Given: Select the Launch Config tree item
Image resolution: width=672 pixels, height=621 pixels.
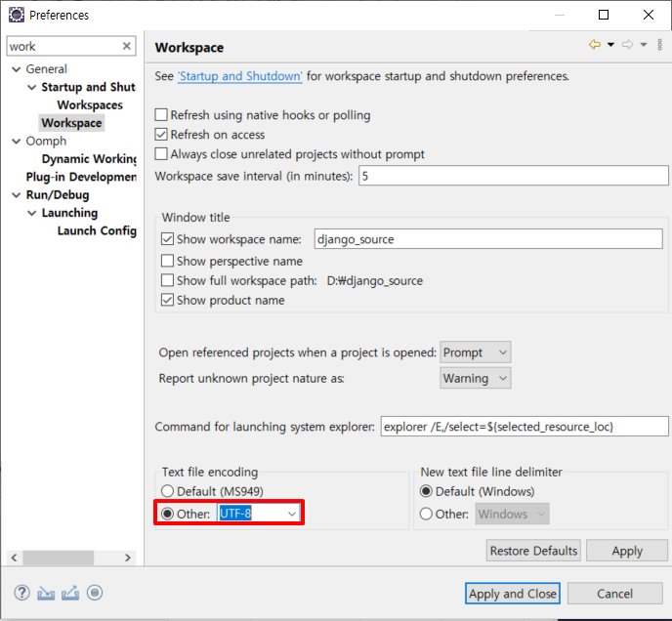Looking at the screenshot, I should click(97, 231).
